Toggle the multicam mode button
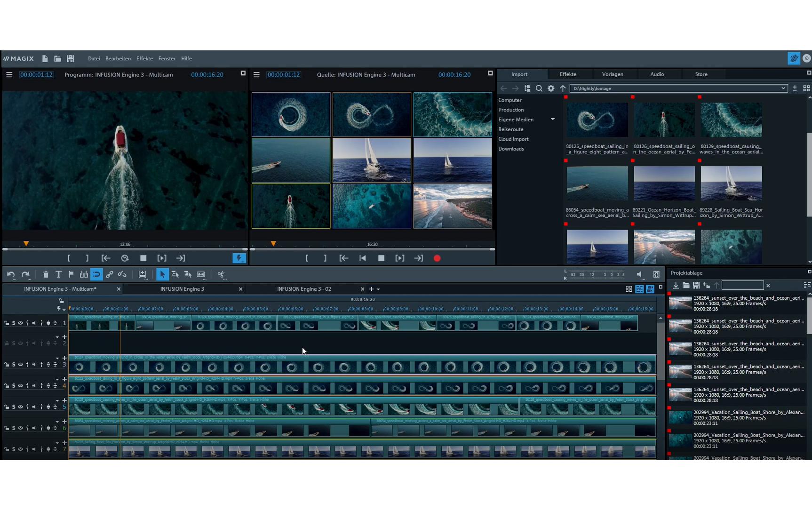The height and width of the screenshot is (511, 812). (x=650, y=289)
